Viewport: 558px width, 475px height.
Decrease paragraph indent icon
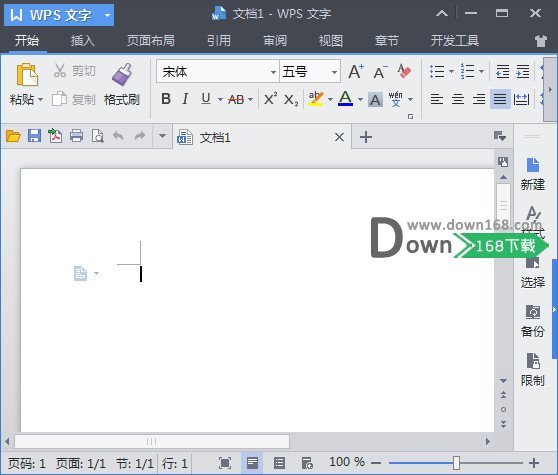(502, 72)
